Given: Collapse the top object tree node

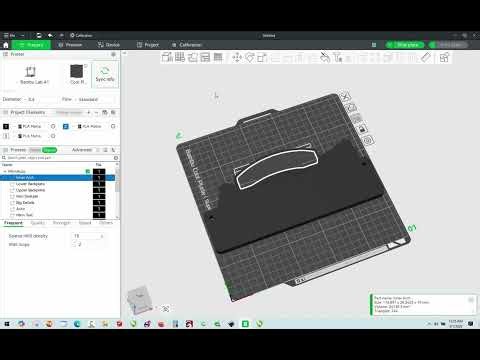Looking at the screenshot, I should pos(5,171).
